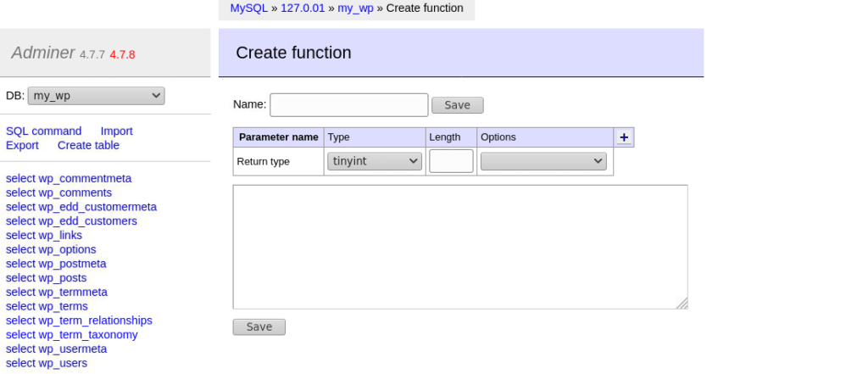
Task: Select the wp_users table
Action: coord(46,363)
